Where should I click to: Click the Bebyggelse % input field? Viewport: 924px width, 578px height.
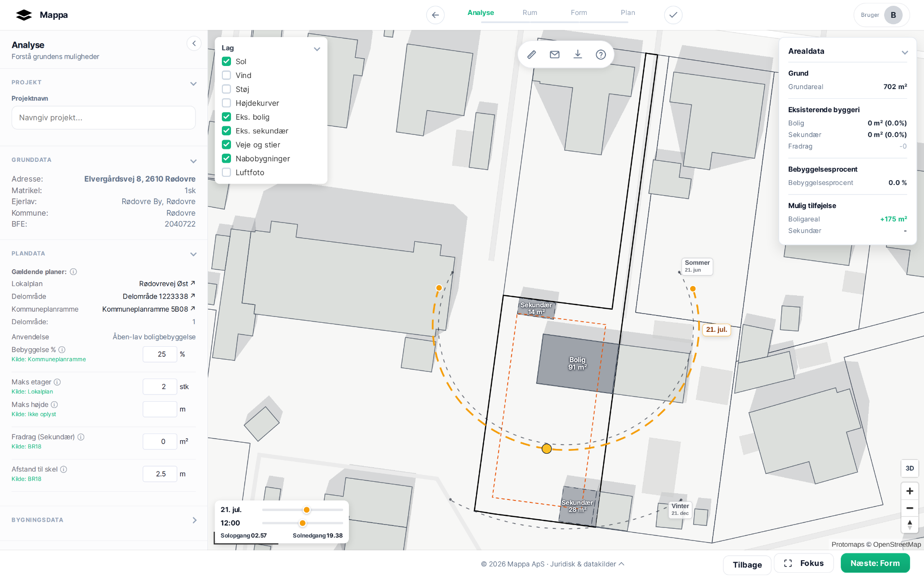(x=160, y=354)
